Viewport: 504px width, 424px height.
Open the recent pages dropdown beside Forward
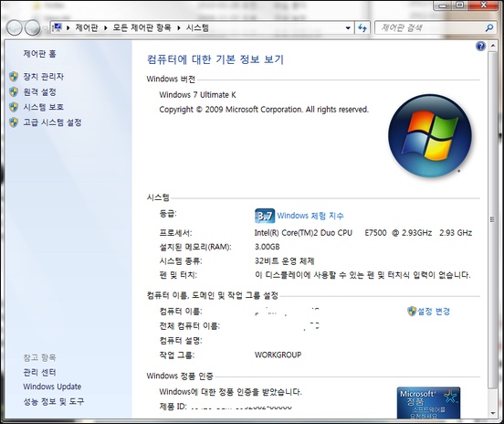[45, 28]
